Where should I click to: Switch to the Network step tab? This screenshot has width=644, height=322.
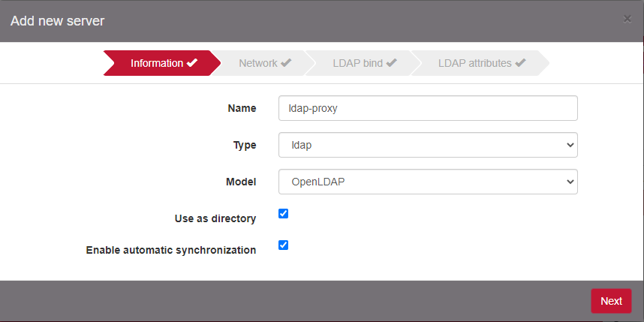pyautogui.click(x=257, y=63)
